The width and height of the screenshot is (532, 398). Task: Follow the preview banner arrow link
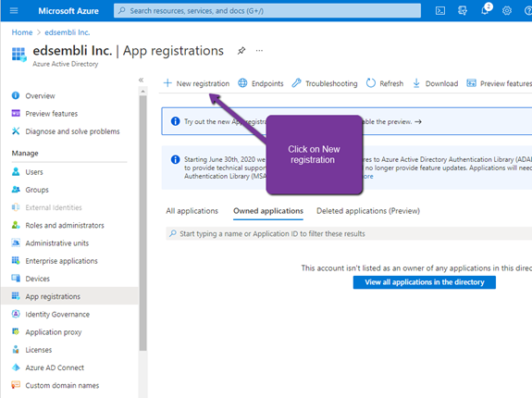(x=418, y=121)
